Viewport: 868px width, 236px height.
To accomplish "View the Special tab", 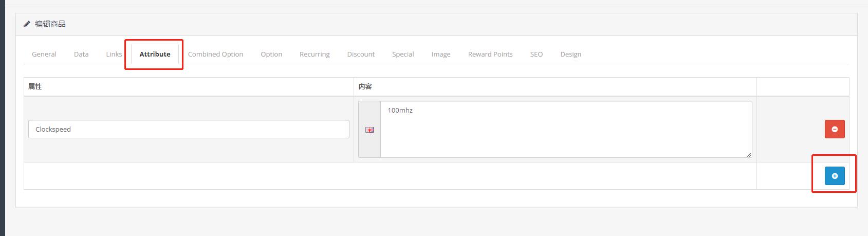I will point(403,54).
